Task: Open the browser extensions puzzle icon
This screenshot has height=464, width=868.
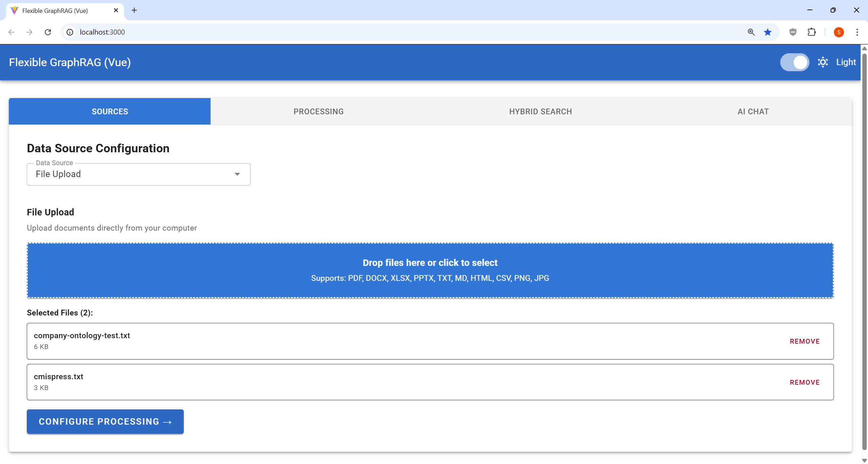Action: pyautogui.click(x=811, y=32)
